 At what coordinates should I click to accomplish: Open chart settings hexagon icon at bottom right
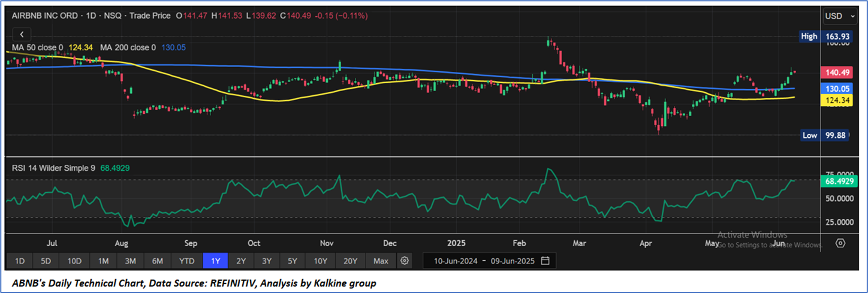840,243
